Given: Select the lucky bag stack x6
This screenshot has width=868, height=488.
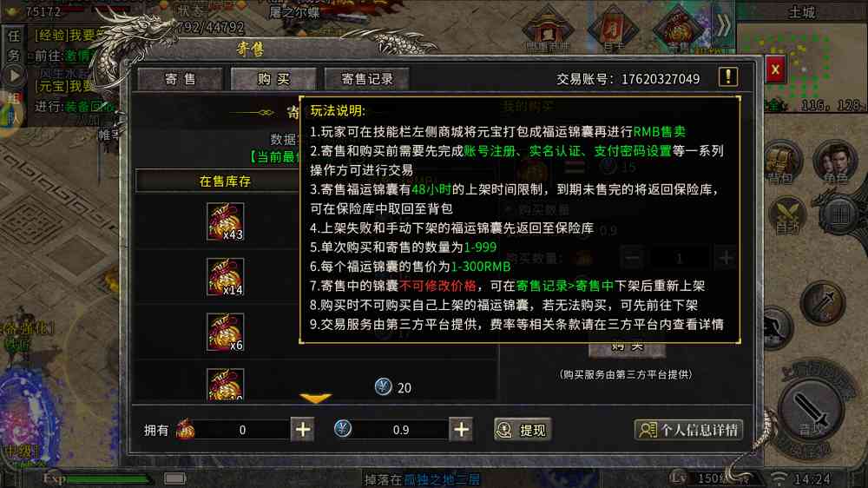Looking at the screenshot, I should tap(226, 332).
